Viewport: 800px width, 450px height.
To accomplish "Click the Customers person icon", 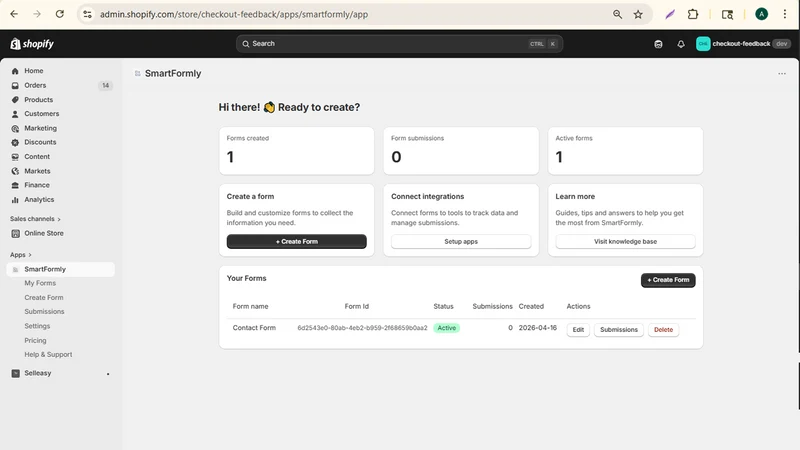I will [15, 114].
